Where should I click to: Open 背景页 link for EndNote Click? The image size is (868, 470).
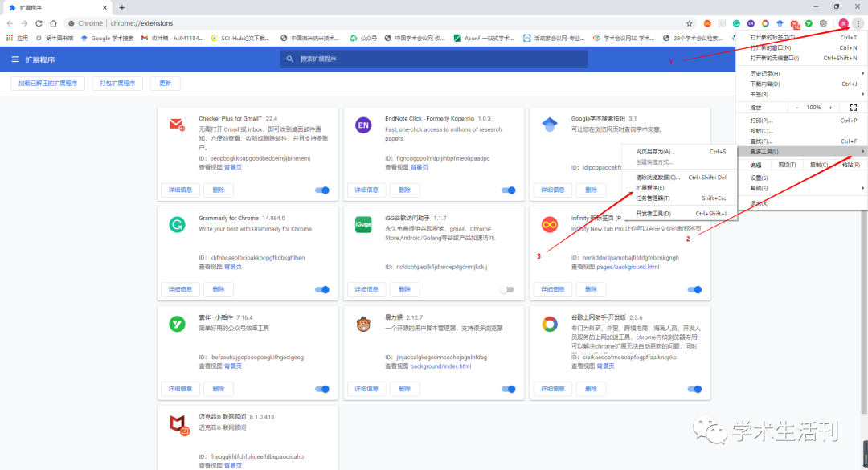point(419,167)
